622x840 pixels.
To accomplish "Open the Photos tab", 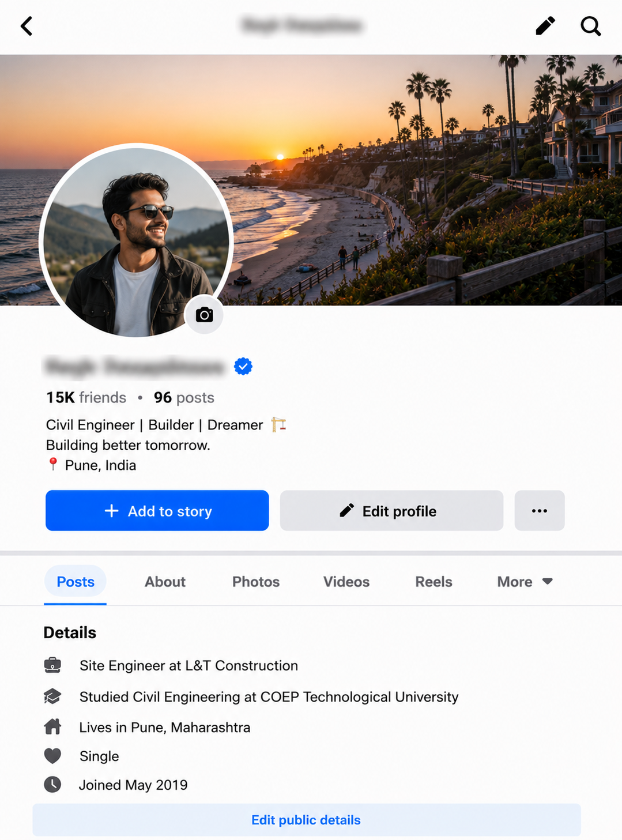I will point(256,582).
